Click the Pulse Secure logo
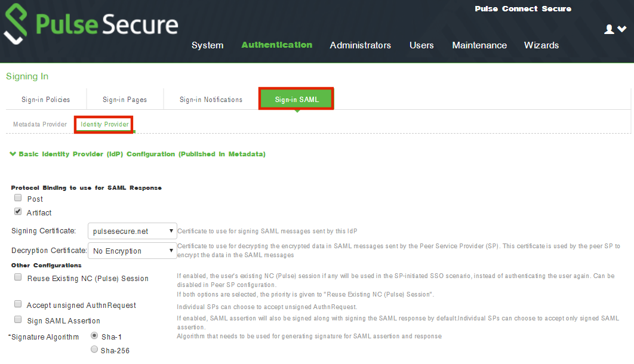634x364 pixels. [91, 26]
